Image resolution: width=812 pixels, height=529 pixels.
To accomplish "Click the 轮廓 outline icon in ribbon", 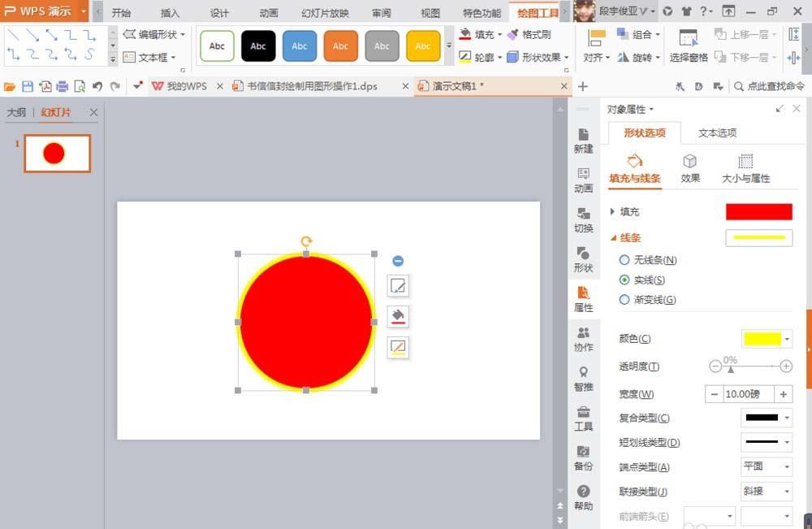I will 464,58.
